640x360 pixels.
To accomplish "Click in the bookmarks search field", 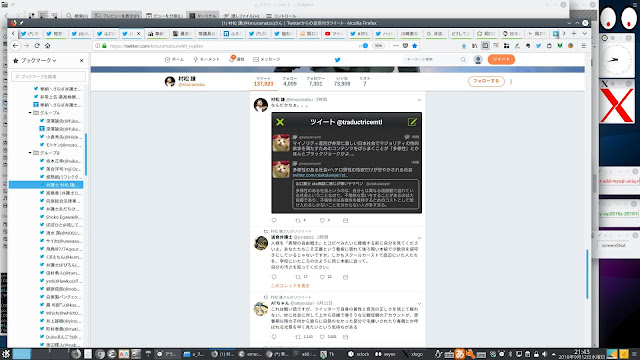I will coord(49,76).
